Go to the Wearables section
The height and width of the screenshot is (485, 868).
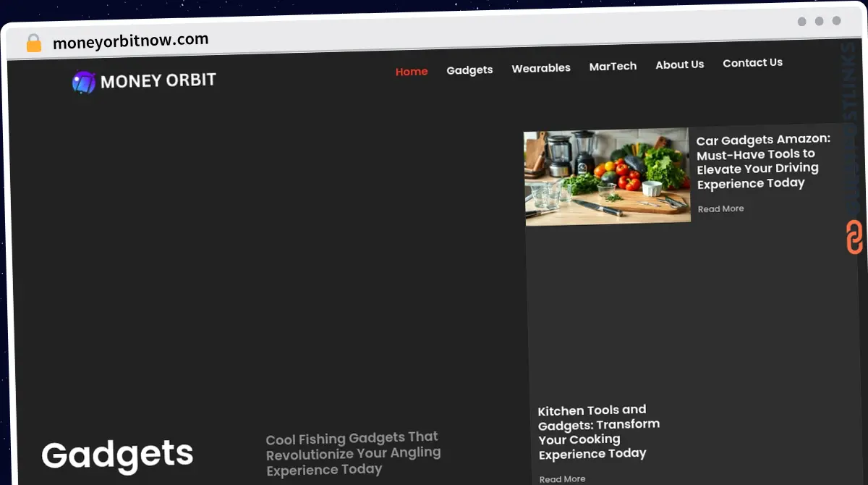541,68
